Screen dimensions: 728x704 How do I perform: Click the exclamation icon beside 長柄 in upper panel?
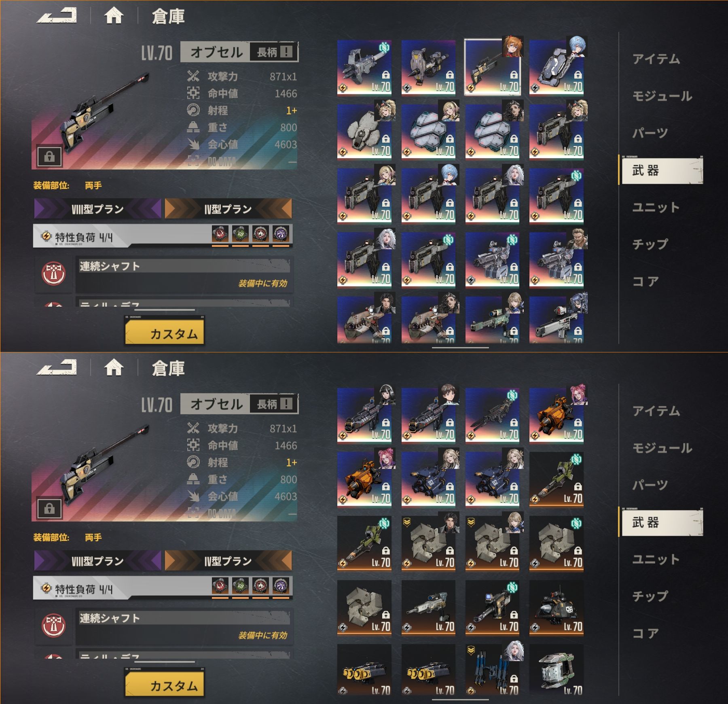(286, 52)
